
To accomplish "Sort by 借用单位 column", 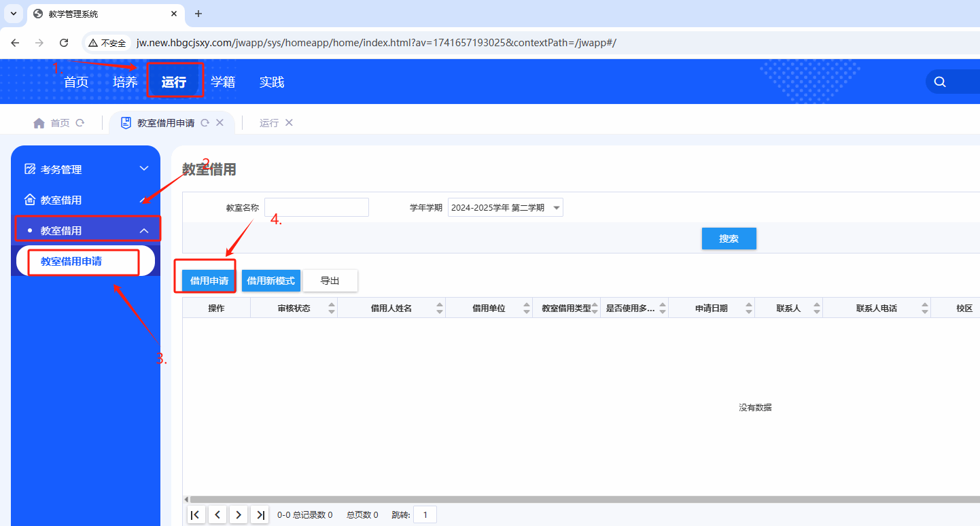I will pos(527,308).
